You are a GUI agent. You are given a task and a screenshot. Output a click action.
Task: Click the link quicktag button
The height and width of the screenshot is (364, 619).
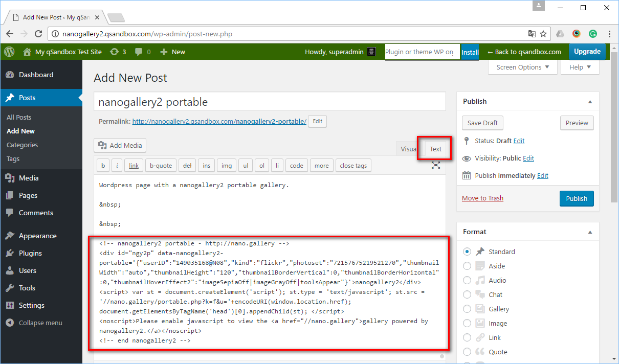click(x=134, y=165)
